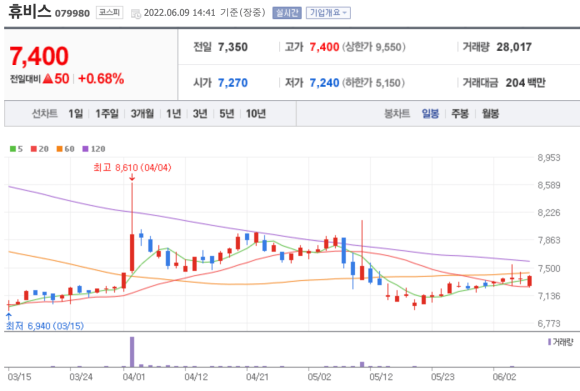Image resolution: width=580 pixels, height=391 pixels.
Task: Click the red 20-day moving average swatch
Action: [34, 149]
